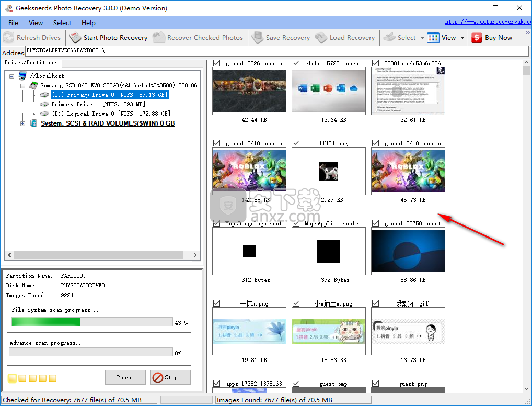Image resolution: width=532 pixels, height=406 pixels.
Task: Click the Samsung SSD 860 EVO disk icon
Action: (x=33, y=85)
